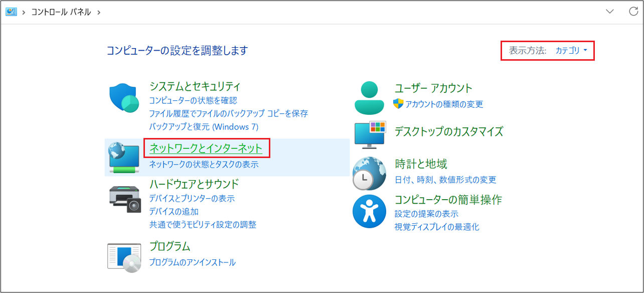This screenshot has height=293, width=644.
Task: Click the Control Panel icon in the address bar
Action: (x=11, y=11)
